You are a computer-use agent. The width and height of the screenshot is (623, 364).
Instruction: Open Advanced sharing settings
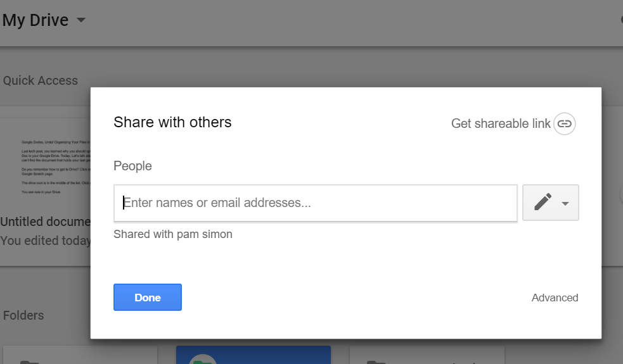point(555,298)
